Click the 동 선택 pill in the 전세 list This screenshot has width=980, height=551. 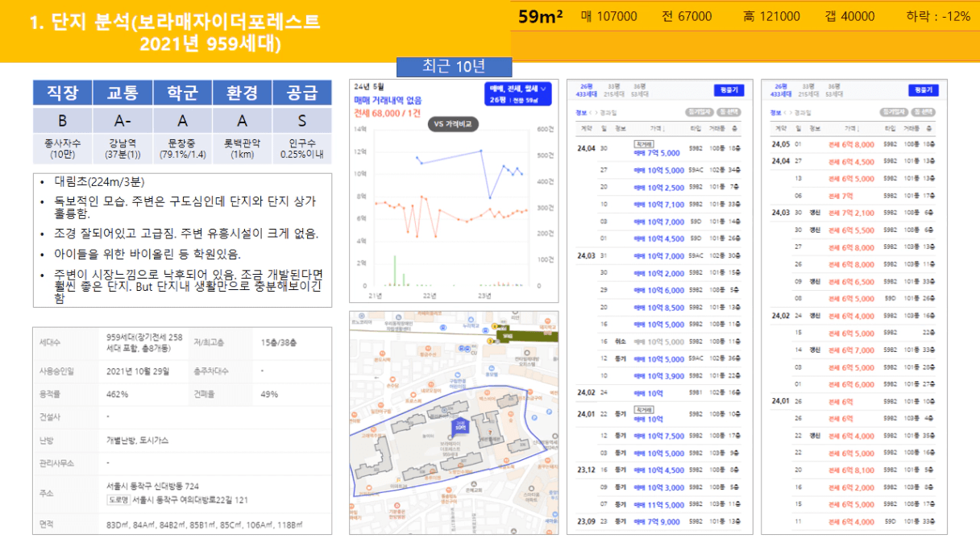click(924, 112)
